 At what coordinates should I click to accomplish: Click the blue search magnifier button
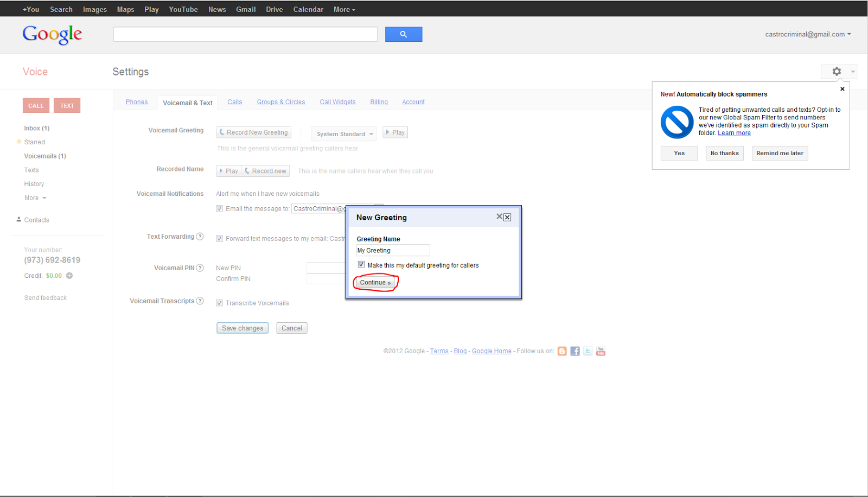coord(404,34)
